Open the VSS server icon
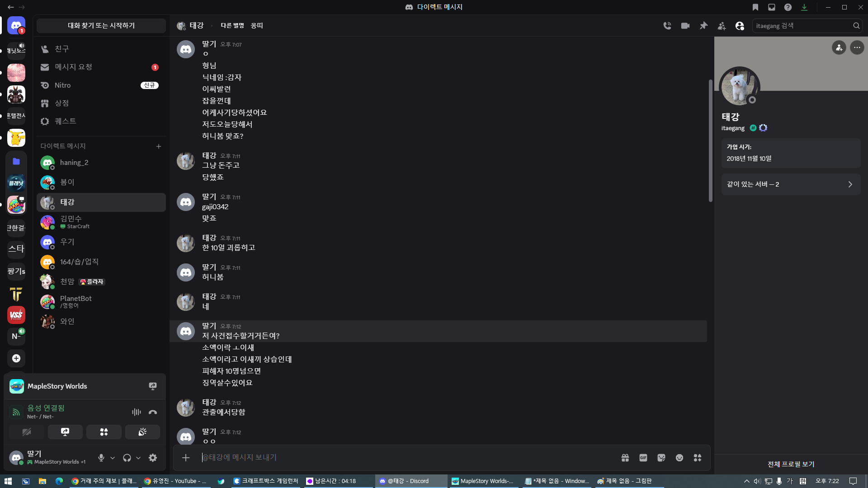 coord(16,315)
